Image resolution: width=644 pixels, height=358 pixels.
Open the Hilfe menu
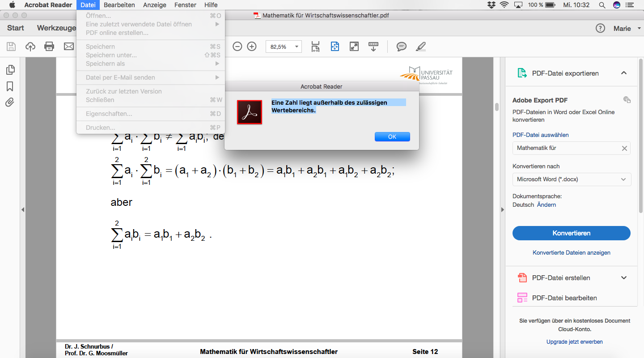(x=211, y=5)
